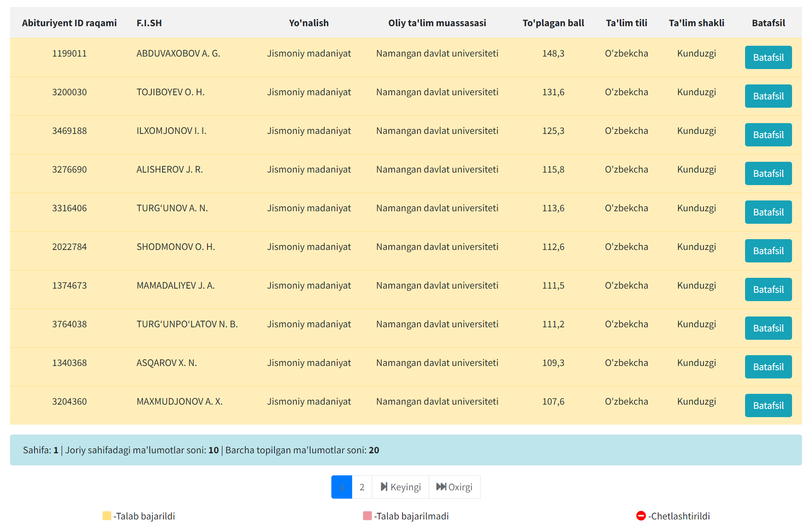Open Batafsil for MAMADALIYEV J. A.
812x529 pixels.
[768, 289]
